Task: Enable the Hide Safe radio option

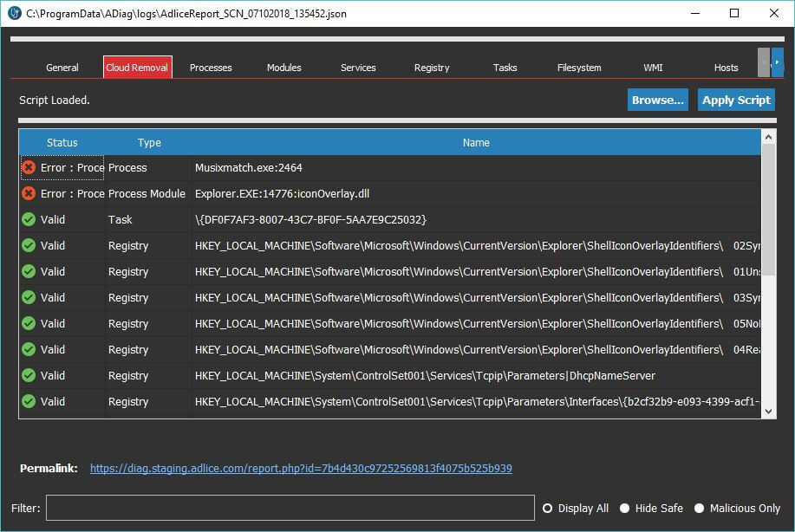Action: (x=624, y=509)
